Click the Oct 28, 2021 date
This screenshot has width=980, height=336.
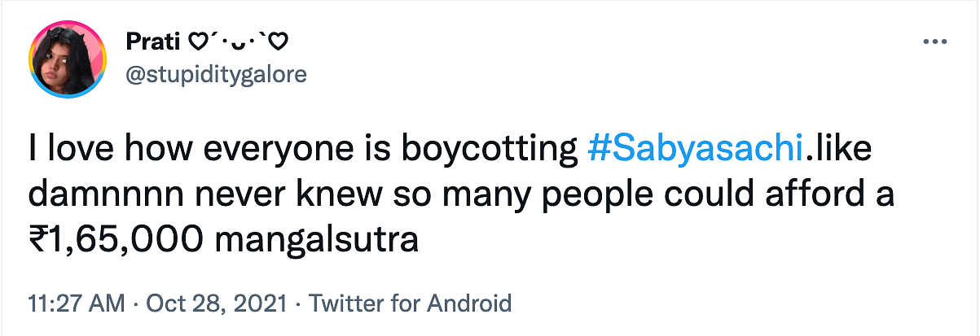[x=215, y=304]
